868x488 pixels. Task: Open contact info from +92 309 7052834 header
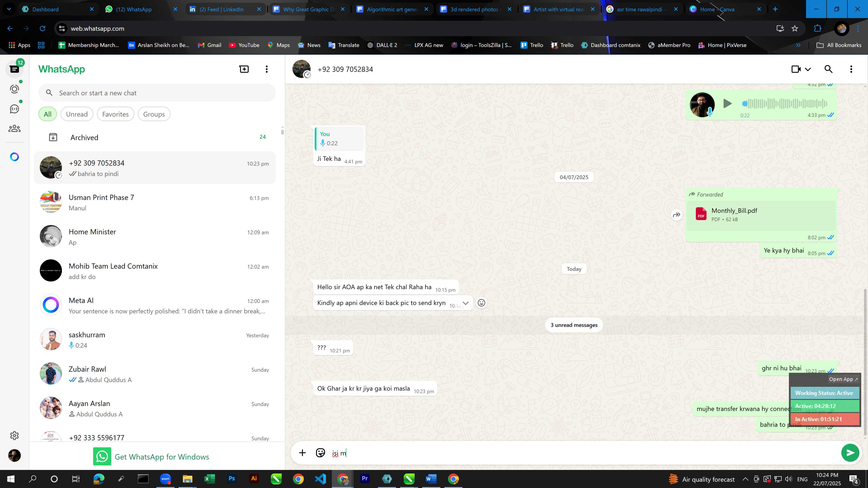[x=345, y=69]
